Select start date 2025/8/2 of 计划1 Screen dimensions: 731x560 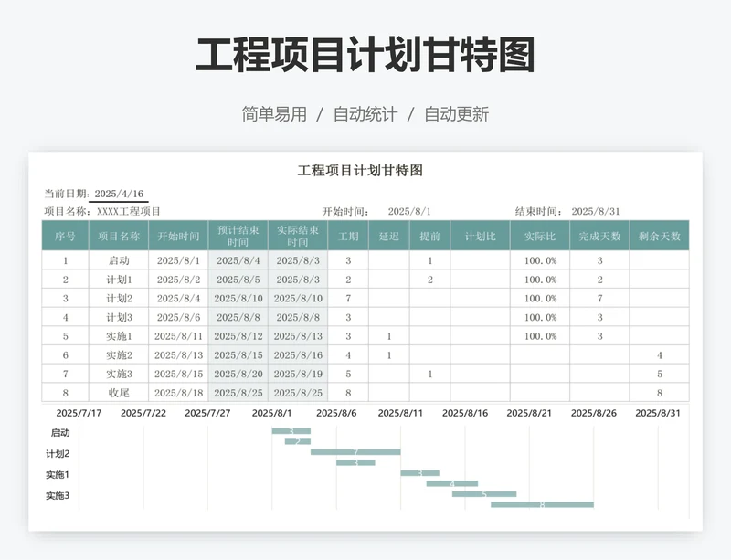click(x=178, y=280)
